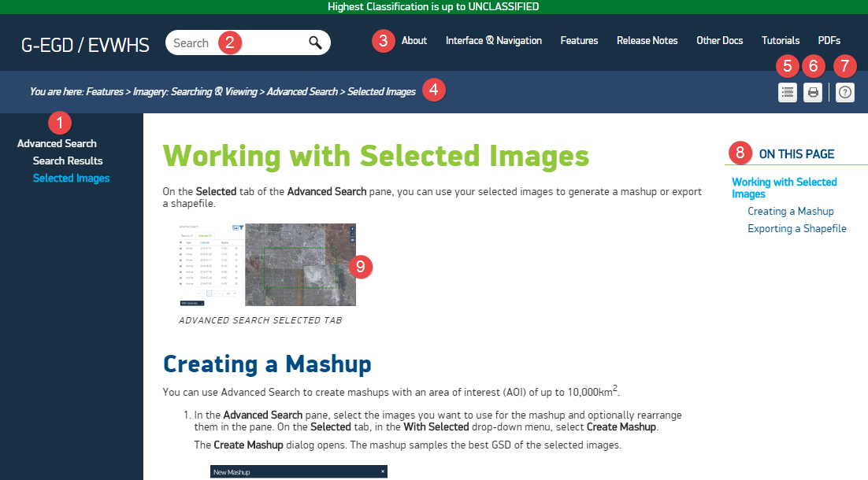Open the Interface & Navigation menu
Image resolution: width=868 pixels, height=480 pixels.
tap(493, 40)
